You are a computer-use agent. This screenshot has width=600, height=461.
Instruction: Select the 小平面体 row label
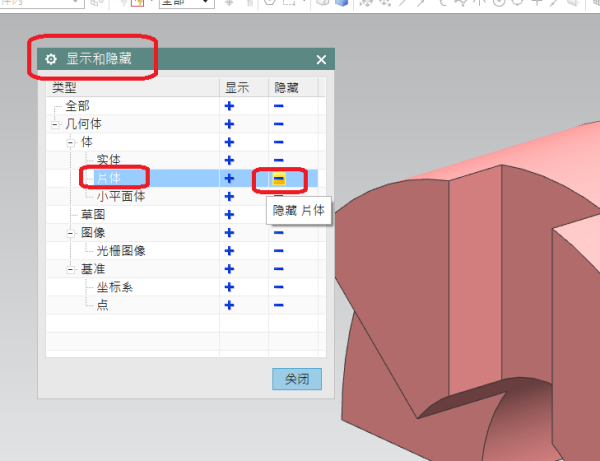121,196
